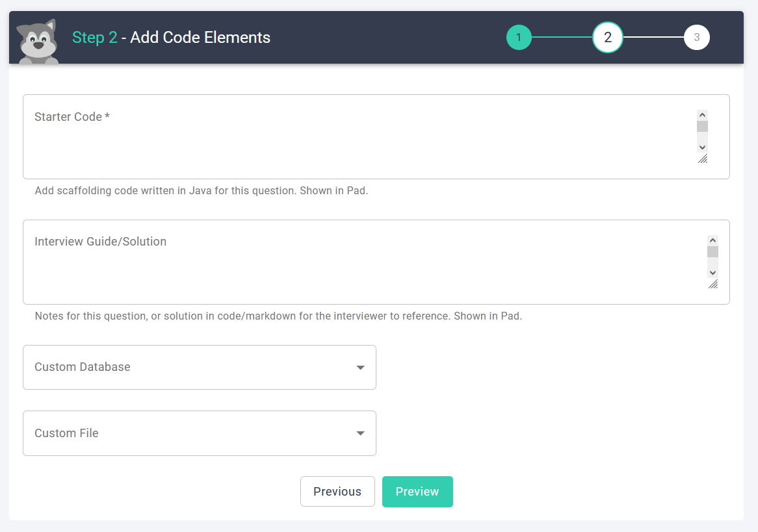758x532 pixels.
Task: Click Starter Code scrollbar up arrow
Action: click(702, 115)
